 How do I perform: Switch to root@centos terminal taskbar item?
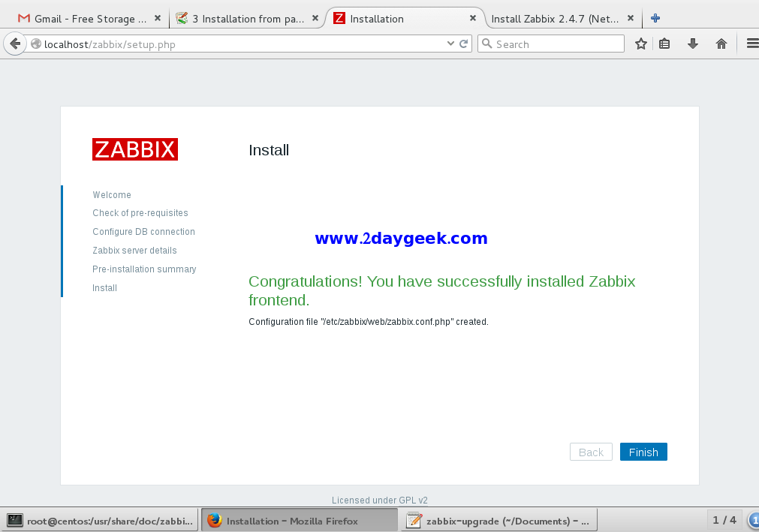[99, 521]
